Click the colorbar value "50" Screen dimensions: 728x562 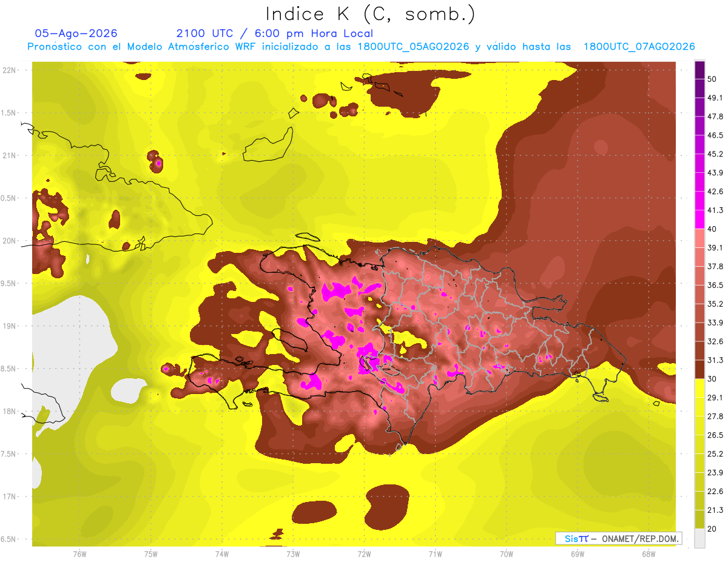713,79
